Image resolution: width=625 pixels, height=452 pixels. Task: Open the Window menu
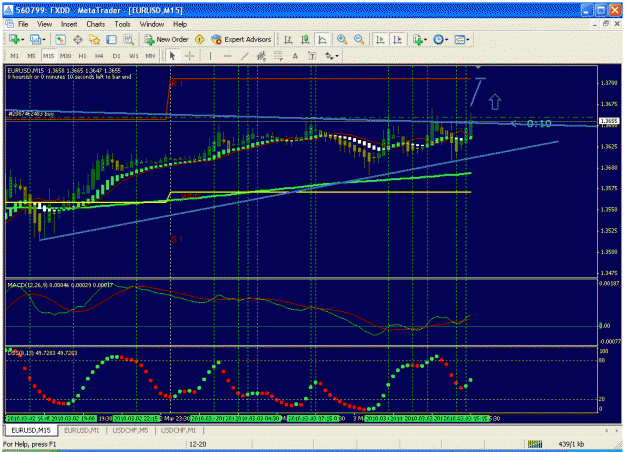coord(152,24)
